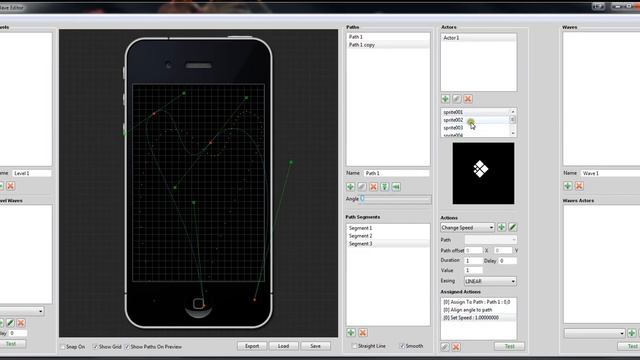This screenshot has height=360, width=640.
Task: Delete actor with red X icon
Action: tap(468, 99)
